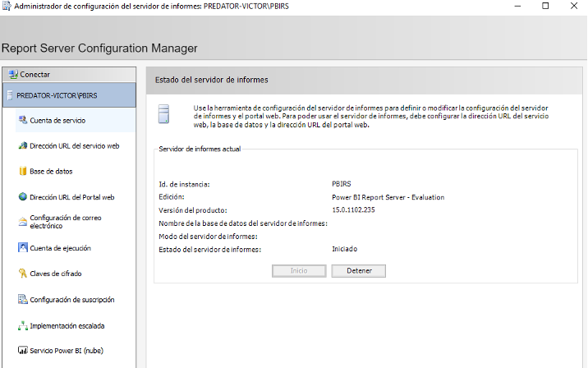Screen dimensions: 588x368
Task: Click the Servicio Power BI (nube) icon
Action: pyautogui.click(x=22, y=351)
